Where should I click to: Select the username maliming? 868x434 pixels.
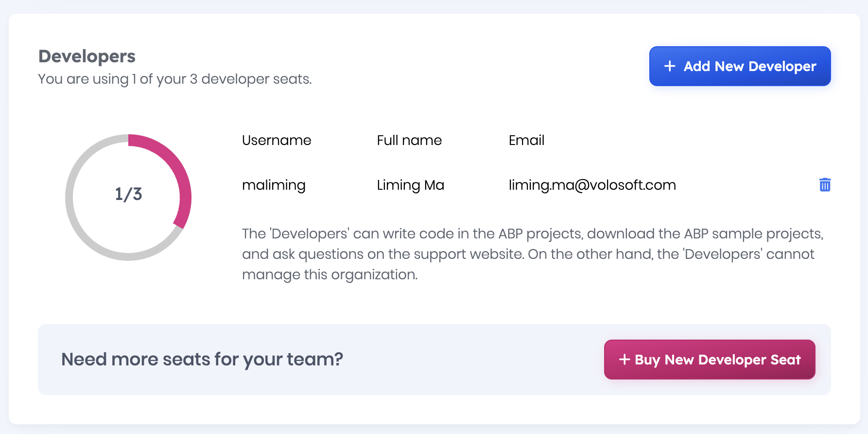(274, 185)
